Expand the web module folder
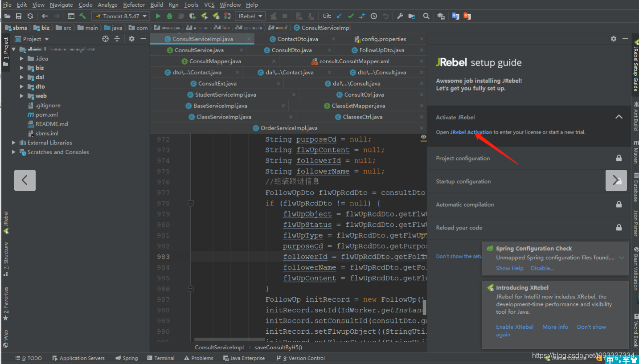This screenshot has width=639, height=364. coord(21,96)
